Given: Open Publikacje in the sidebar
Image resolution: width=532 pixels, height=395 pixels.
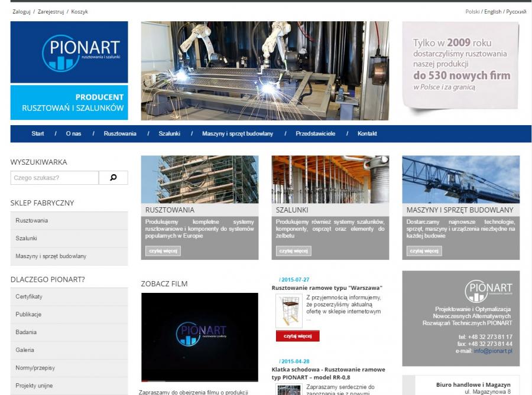Looking at the screenshot, I should pos(69,314).
